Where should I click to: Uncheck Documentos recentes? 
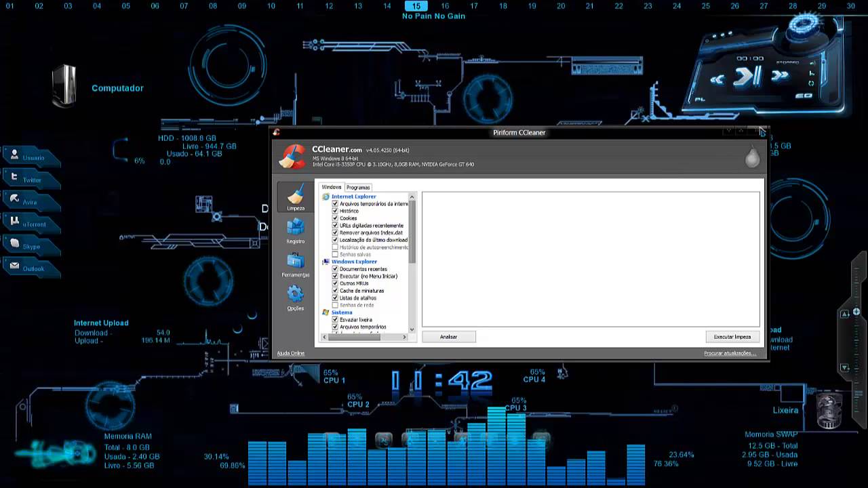335,269
